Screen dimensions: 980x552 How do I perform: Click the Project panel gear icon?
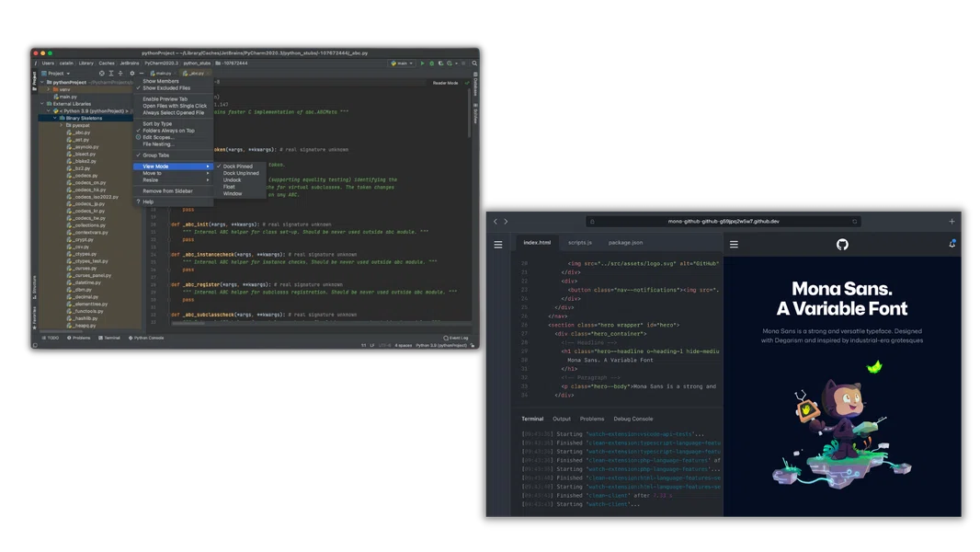click(x=131, y=74)
